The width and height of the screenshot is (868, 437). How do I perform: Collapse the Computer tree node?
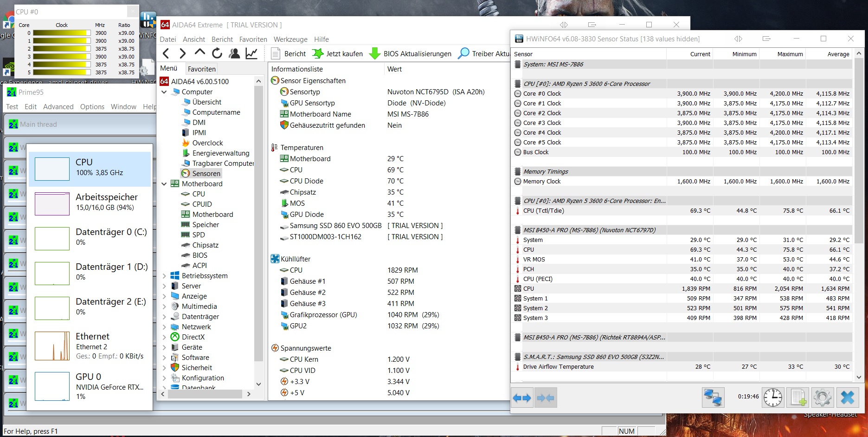(164, 92)
